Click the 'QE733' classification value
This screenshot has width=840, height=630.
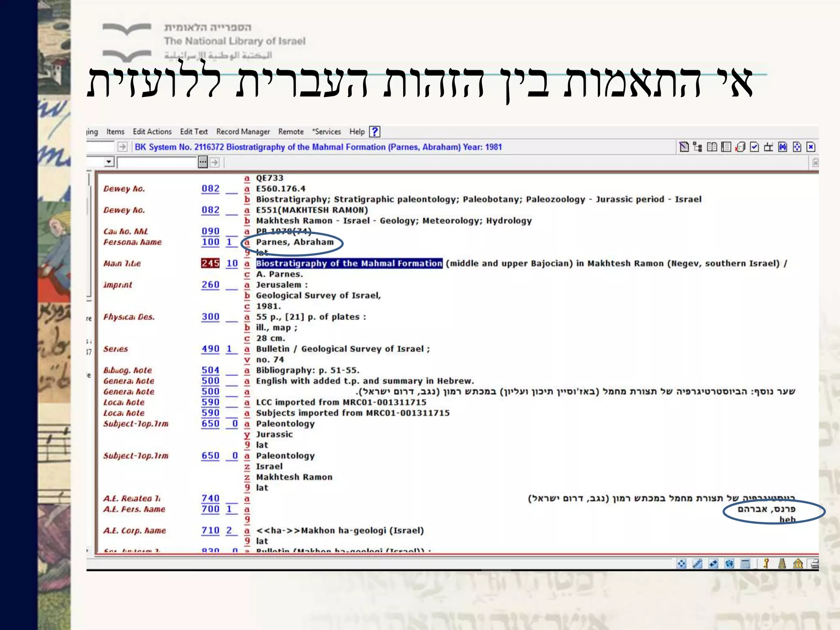click(x=269, y=178)
